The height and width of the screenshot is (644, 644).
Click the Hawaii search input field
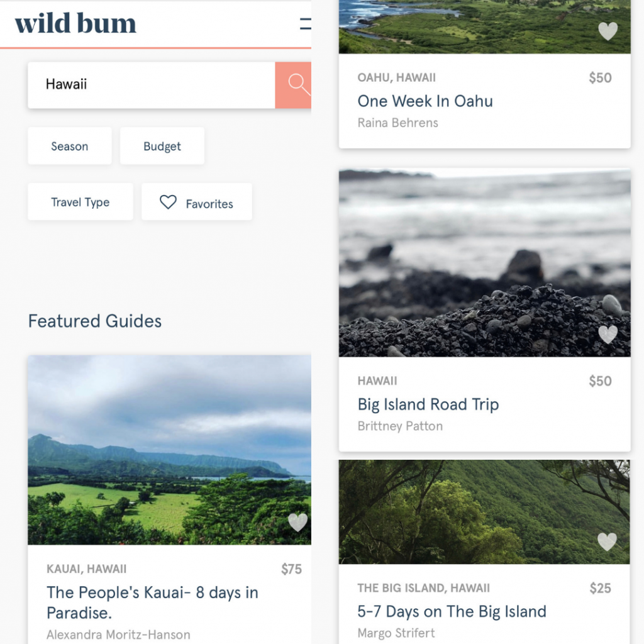tap(151, 85)
